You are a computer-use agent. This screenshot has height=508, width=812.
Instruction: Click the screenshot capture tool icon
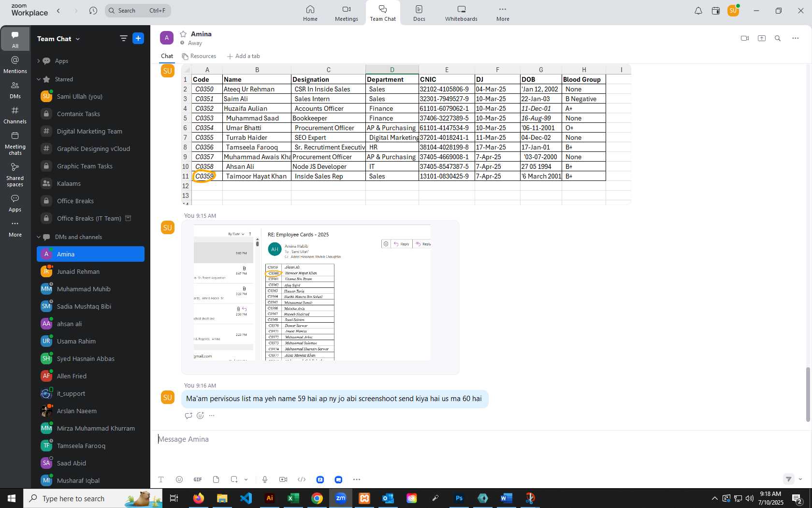[234, 479]
